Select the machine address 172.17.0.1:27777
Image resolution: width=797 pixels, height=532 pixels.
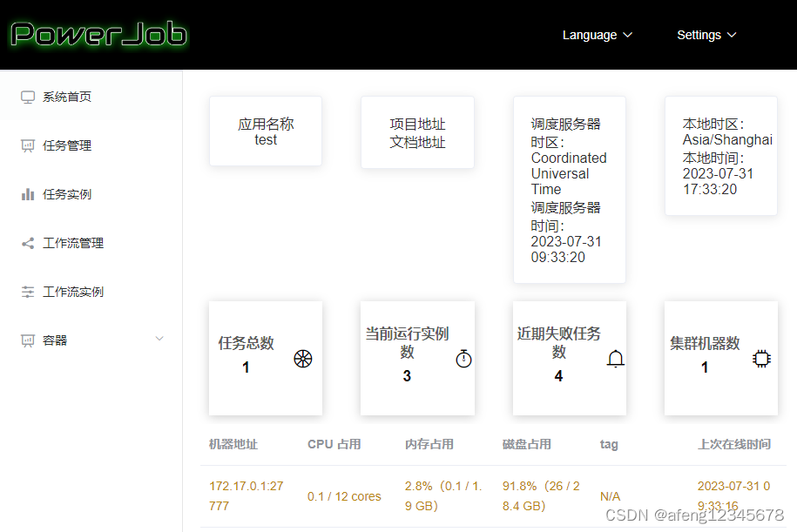pyautogui.click(x=247, y=495)
